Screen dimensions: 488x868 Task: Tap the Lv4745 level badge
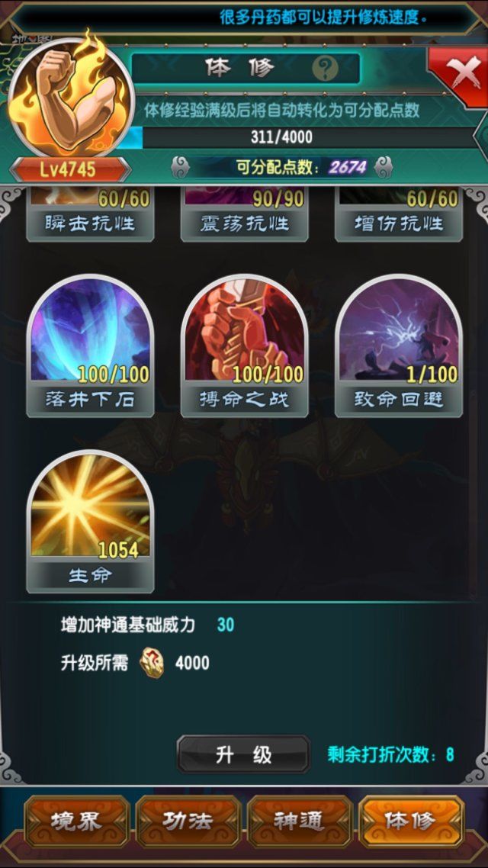tap(70, 169)
